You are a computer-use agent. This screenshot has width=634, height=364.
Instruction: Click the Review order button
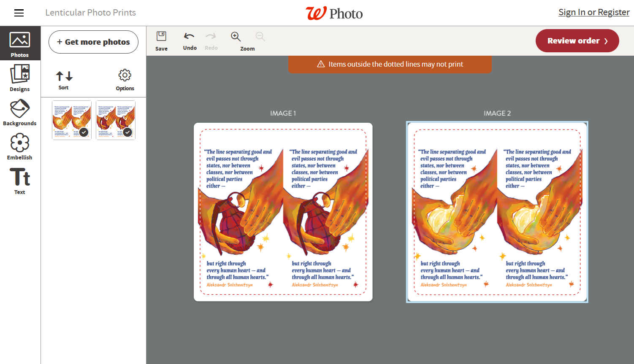[577, 41]
